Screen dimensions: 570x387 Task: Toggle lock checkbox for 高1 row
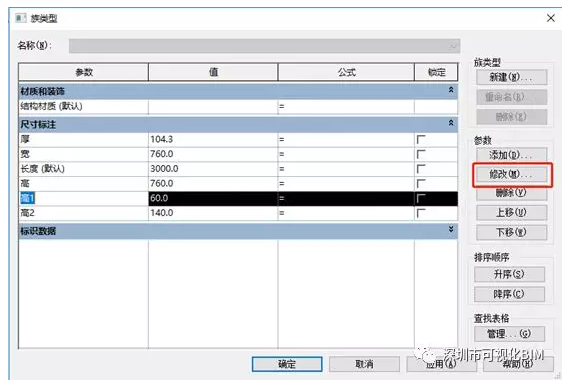(x=421, y=198)
